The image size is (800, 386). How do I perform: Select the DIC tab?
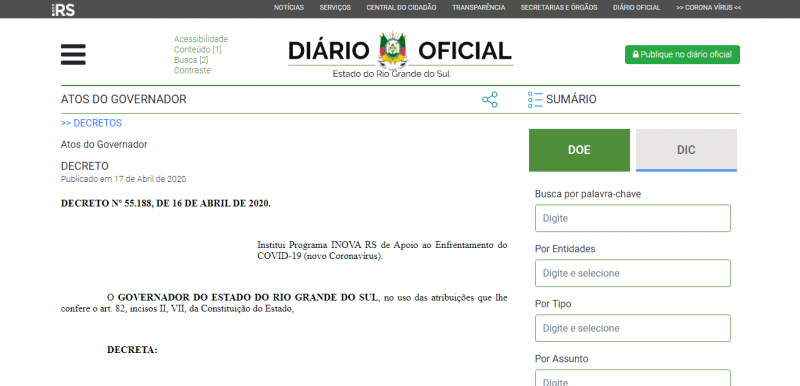tap(686, 150)
